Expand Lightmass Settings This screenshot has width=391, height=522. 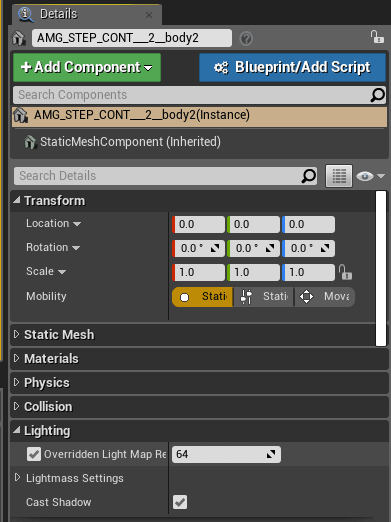pos(17,478)
